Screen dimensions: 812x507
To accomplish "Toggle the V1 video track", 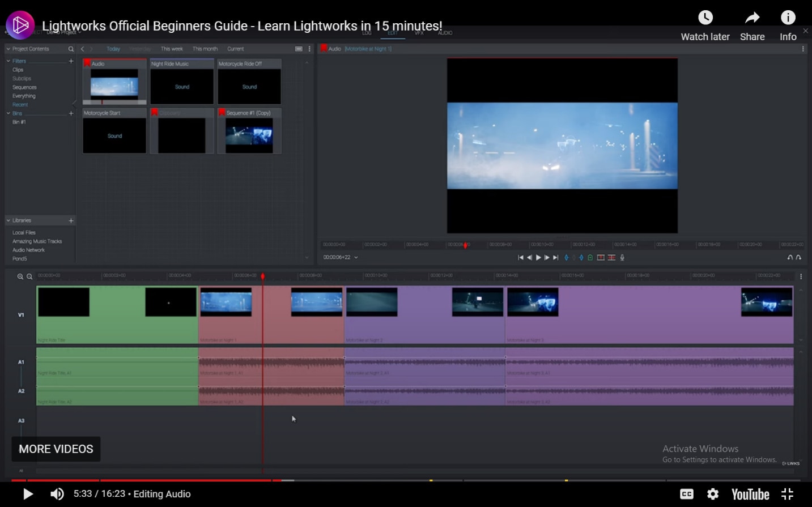I will click(21, 315).
